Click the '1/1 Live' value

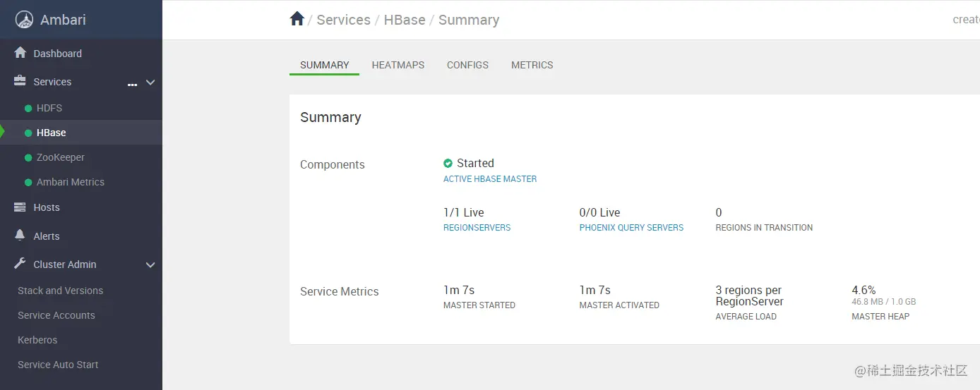point(464,212)
